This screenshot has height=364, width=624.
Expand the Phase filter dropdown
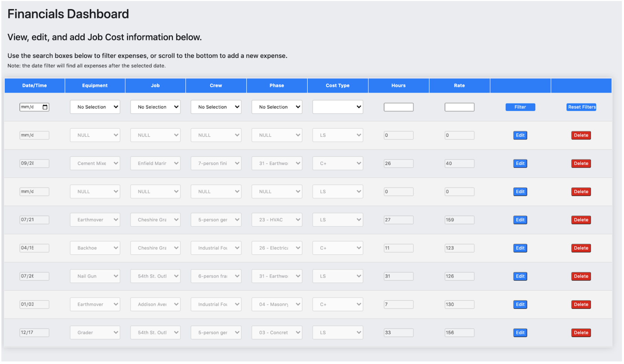(x=277, y=107)
